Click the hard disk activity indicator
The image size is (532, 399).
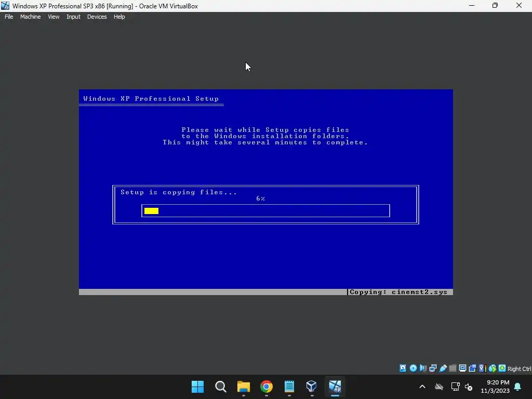click(403, 368)
